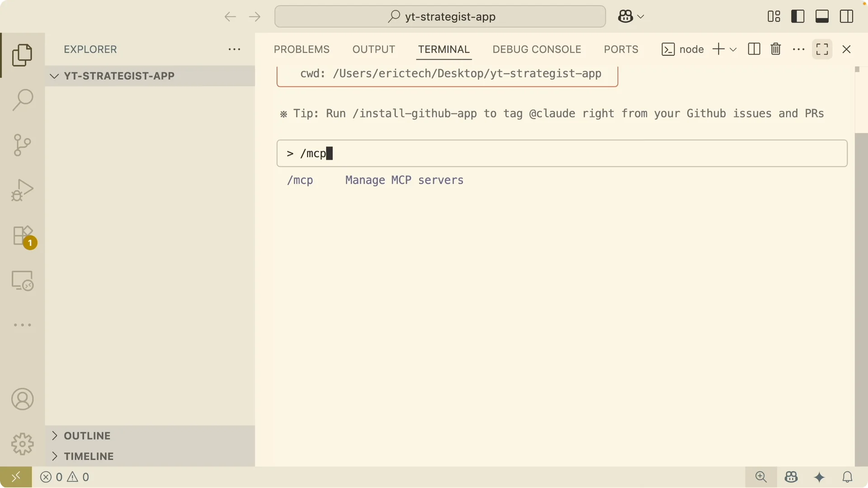Open notifications bell

click(x=848, y=477)
